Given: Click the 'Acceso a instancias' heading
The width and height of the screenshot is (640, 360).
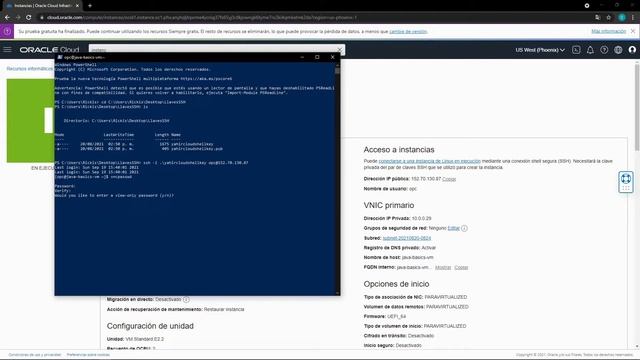Looking at the screenshot, I should pyautogui.click(x=399, y=150).
